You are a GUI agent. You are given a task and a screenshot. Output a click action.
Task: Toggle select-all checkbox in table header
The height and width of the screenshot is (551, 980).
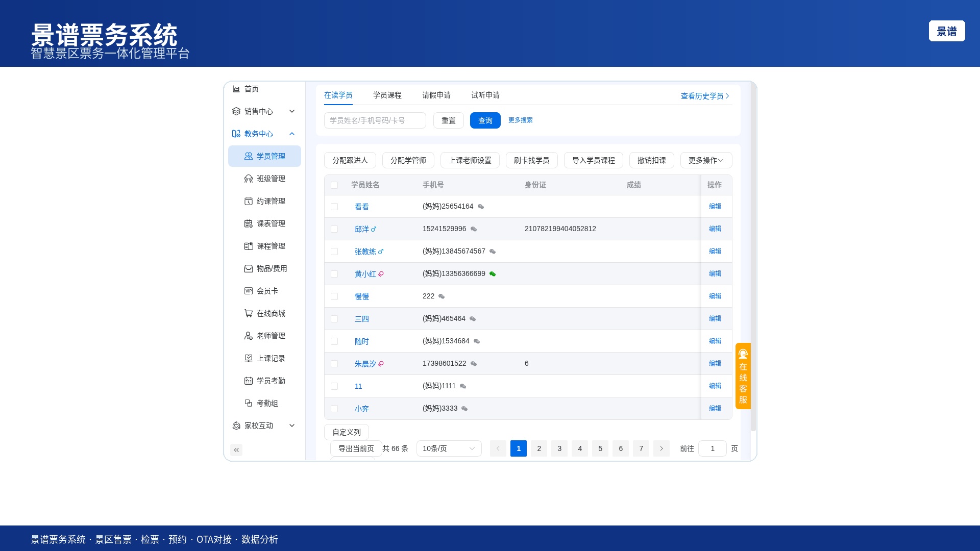pos(334,185)
